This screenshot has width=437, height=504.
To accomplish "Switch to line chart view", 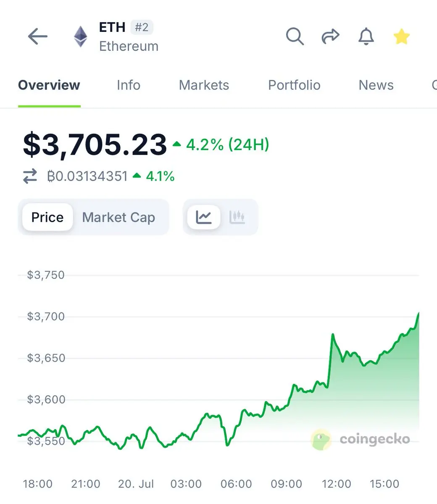I will tap(204, 217).
